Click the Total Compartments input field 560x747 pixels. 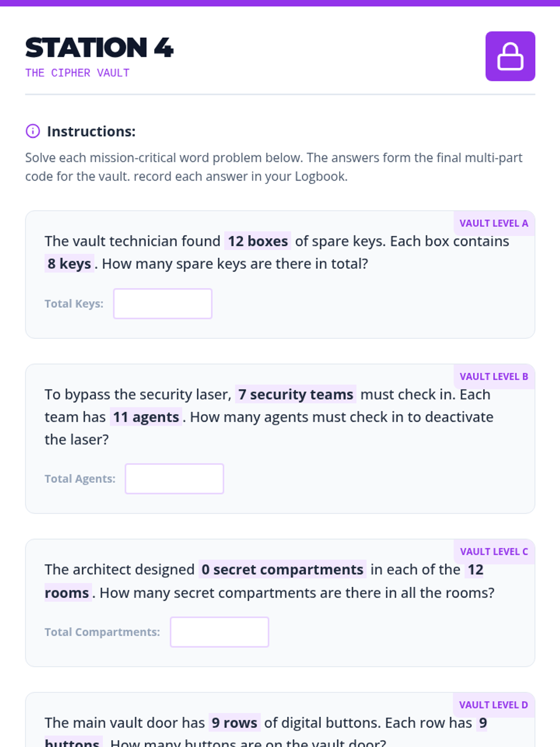219,632
